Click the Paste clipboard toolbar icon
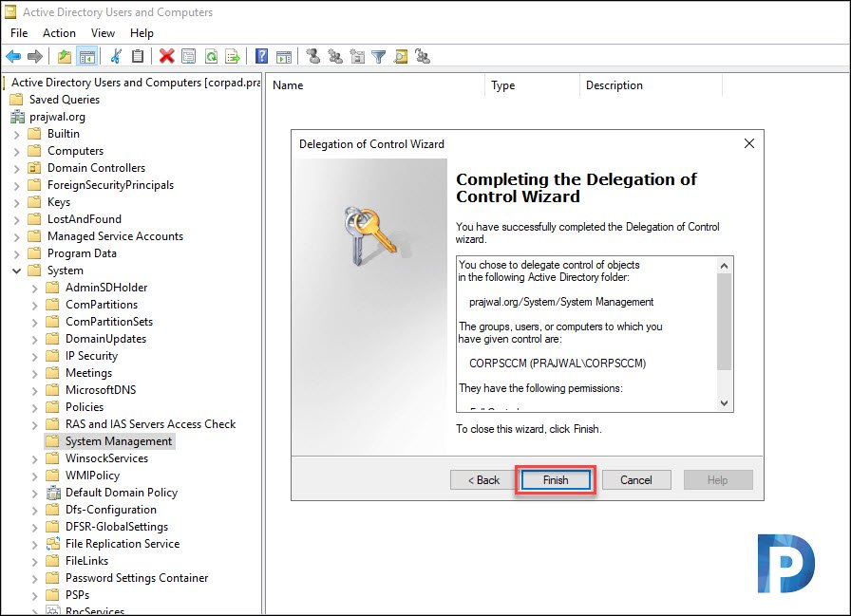This screenshot has height=616, width=851. (x=138, y=56)
